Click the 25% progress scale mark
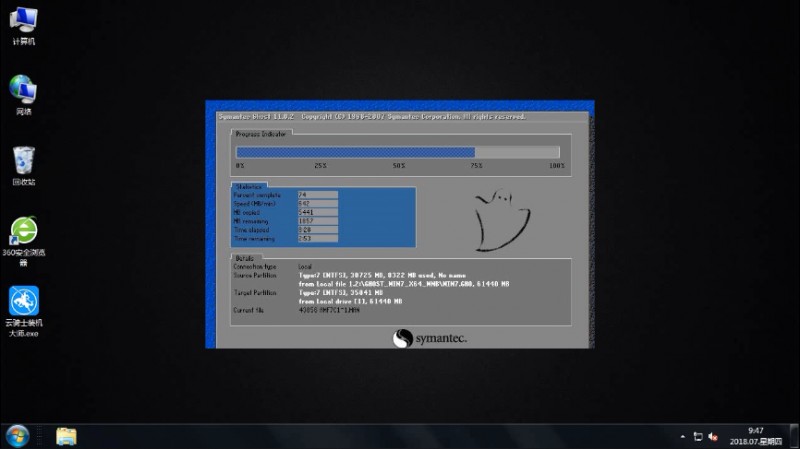 [x=320, y=166]
